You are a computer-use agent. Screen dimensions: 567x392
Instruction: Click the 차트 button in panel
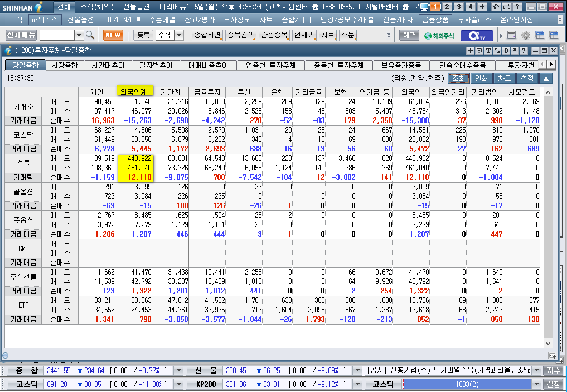504,79
